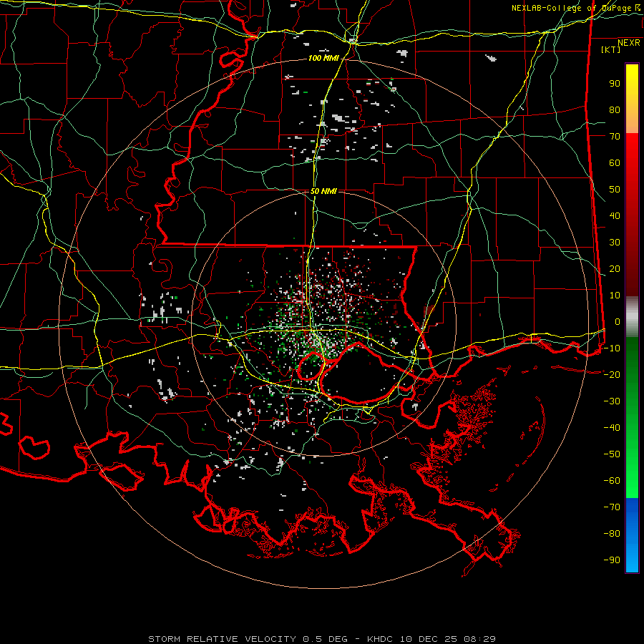Click the 20 value on velocity scale
The image size is (644, 644).
pos(615,269)
